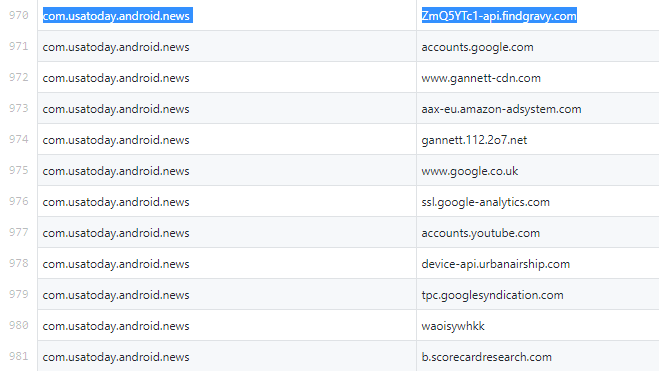The width and height of the screenshot is (659, 371).
Task: Click the b.scorecardresearch.com cell
Action: pyautogui.click(x=538, y=356)
